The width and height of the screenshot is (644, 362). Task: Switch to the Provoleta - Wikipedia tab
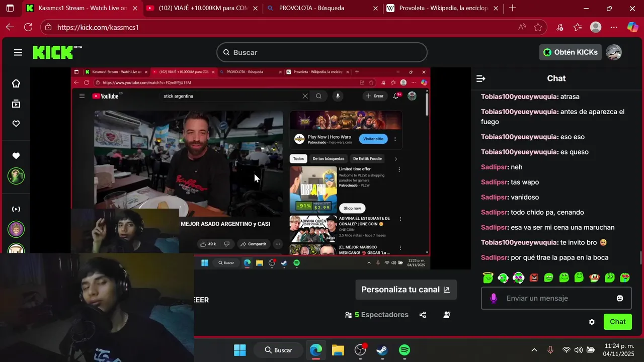(x=443, y=8)
